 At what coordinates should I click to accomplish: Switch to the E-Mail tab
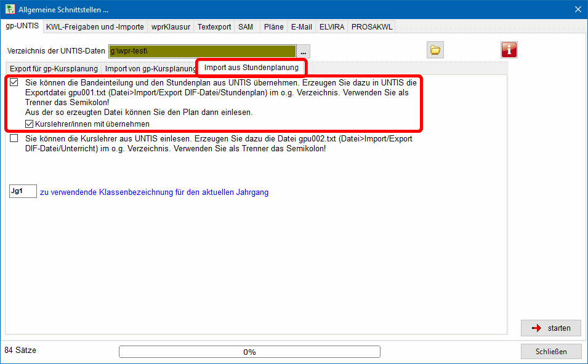coord(301,27)
